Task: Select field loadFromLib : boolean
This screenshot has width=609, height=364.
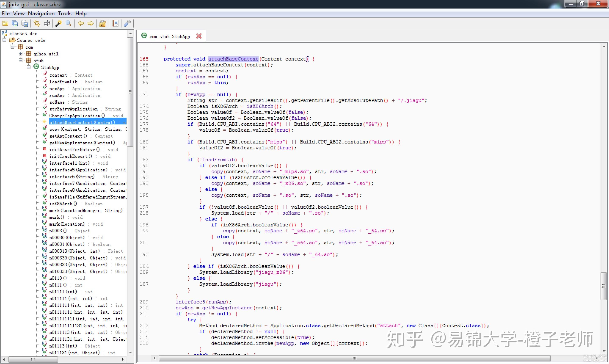Action: click(76, 82)
